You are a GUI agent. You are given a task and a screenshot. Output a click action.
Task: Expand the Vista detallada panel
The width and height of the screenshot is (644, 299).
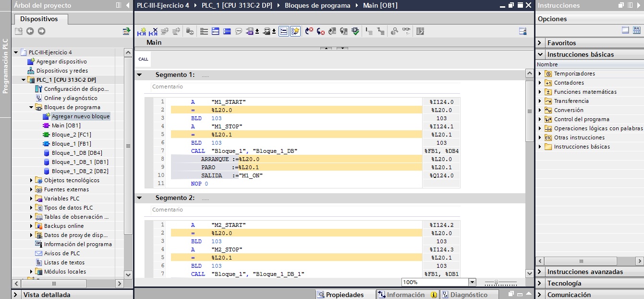(16, 295)
